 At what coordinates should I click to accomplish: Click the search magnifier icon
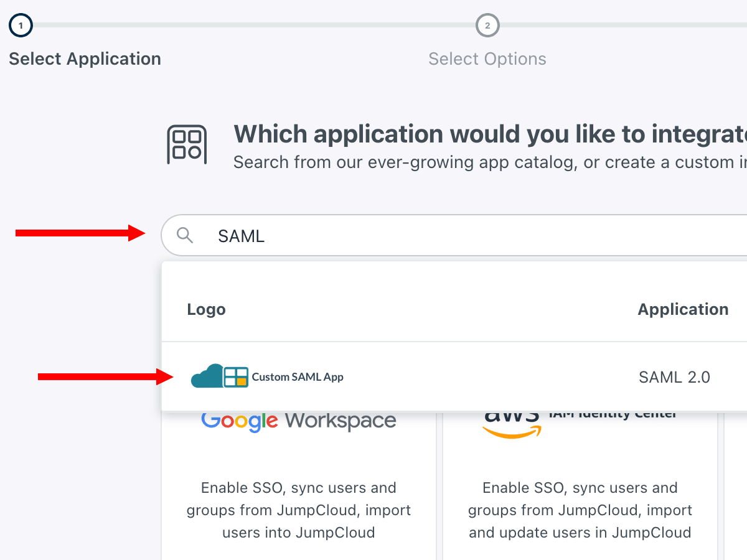click(185, 235)
